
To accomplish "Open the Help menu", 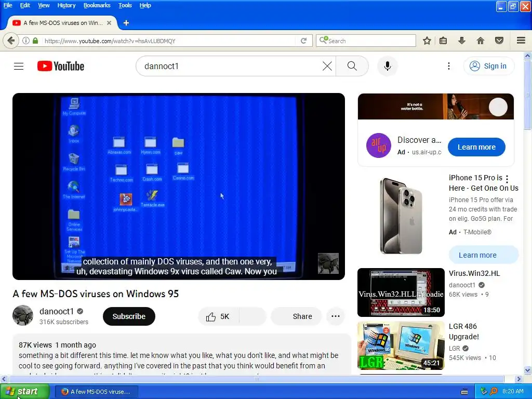I will point(145,5).
